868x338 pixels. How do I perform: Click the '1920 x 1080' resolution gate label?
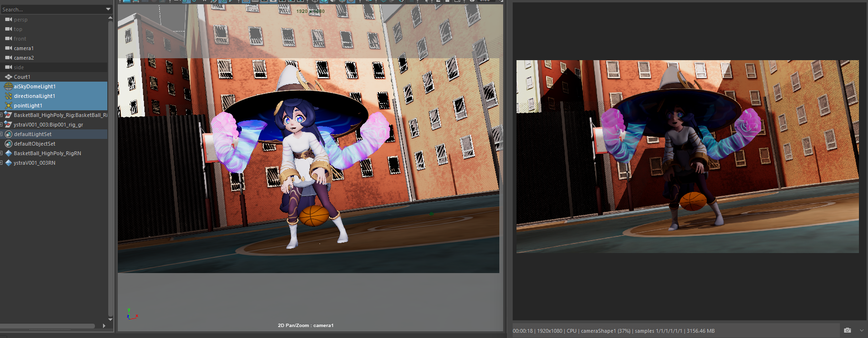(310, 11)
